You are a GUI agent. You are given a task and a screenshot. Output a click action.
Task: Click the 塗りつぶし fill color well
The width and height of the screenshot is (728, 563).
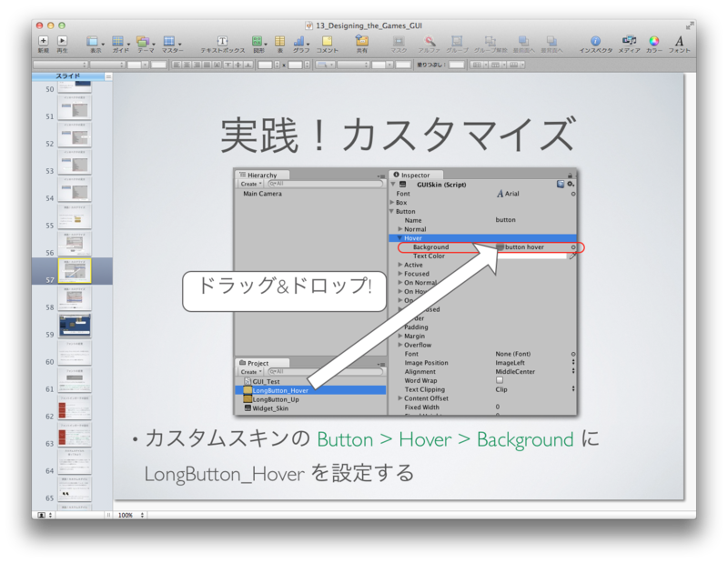pos(457,65)
